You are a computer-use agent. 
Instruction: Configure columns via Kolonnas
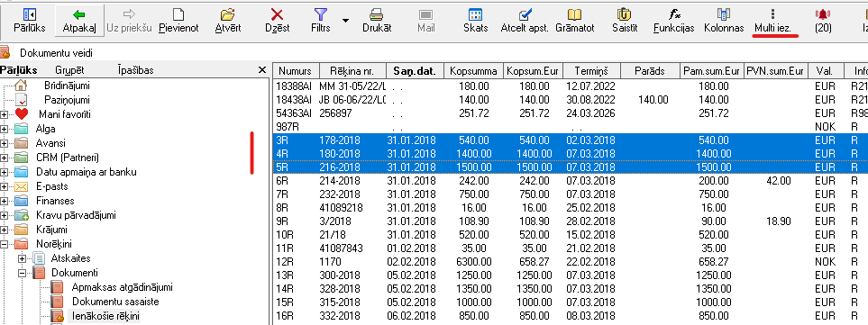point(724,20)
